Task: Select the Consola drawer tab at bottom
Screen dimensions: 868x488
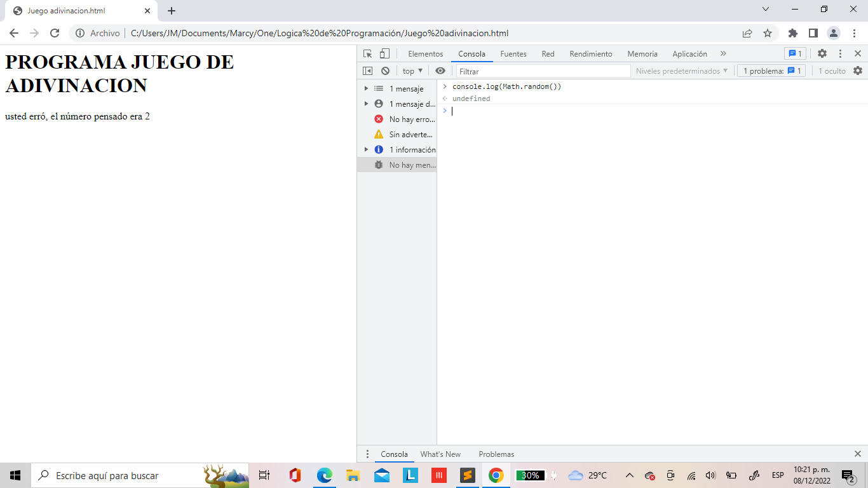Action: click(394, 454)
